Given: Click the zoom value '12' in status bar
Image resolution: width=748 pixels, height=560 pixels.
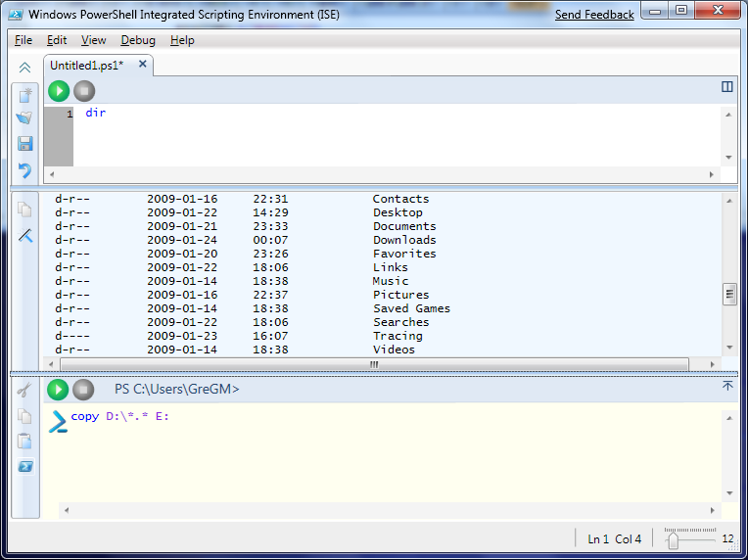Looking at the screenshot, I should (x=727, y=539).
